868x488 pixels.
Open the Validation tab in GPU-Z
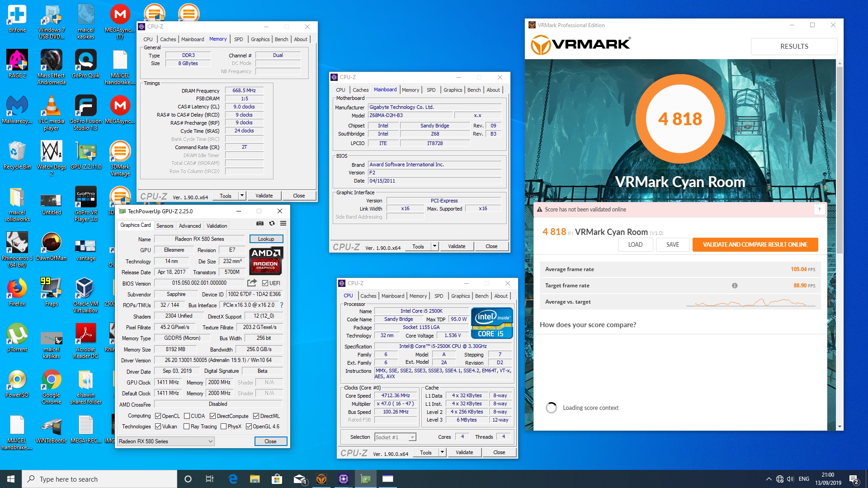tap(217, 226)
